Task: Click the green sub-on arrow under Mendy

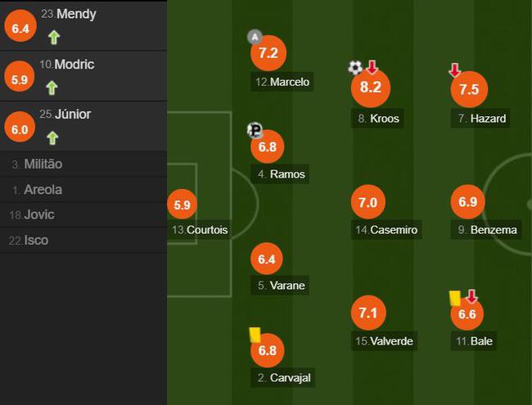Action: (x=54, y=38)
